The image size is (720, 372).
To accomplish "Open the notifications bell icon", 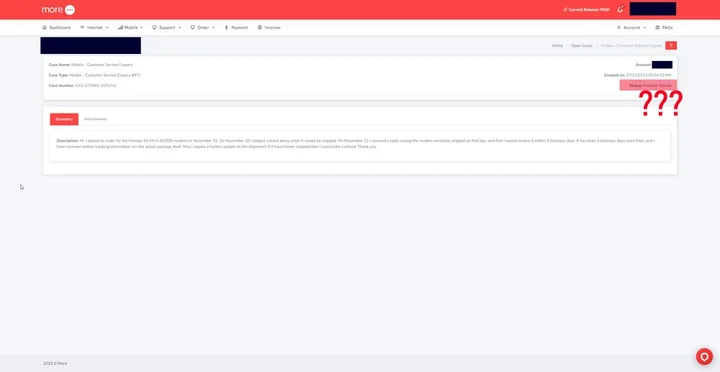I will pos(620,9).
